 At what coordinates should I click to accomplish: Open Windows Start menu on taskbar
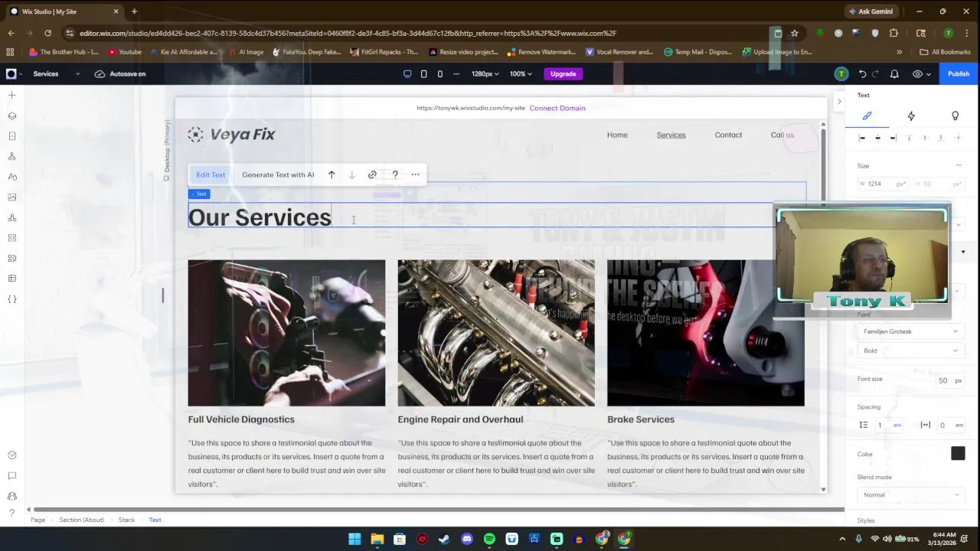[354, 539]
